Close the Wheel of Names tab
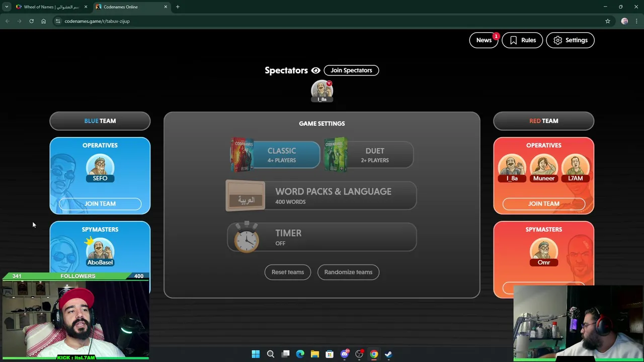644x362 pixels. 86,7
